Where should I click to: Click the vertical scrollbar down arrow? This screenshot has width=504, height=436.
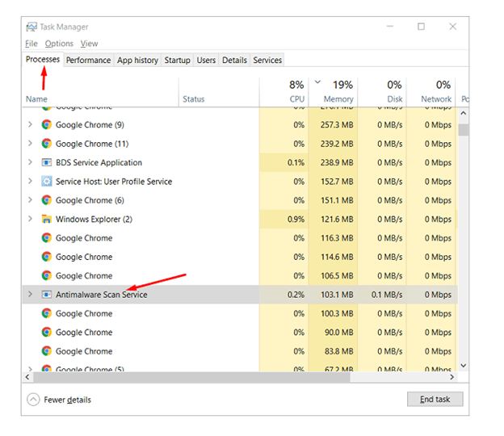coord(463,365)
